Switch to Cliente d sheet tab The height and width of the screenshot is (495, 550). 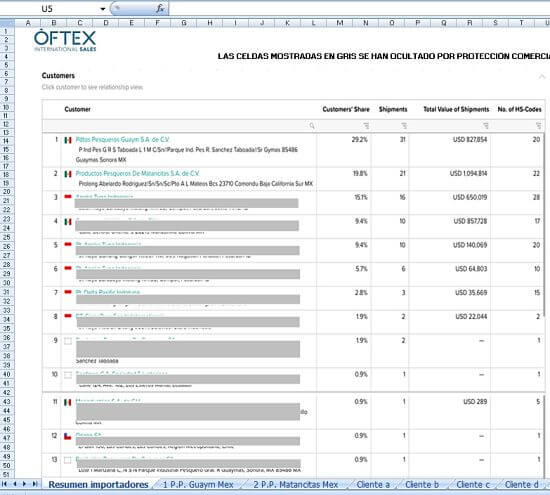[x=522, y=484]
